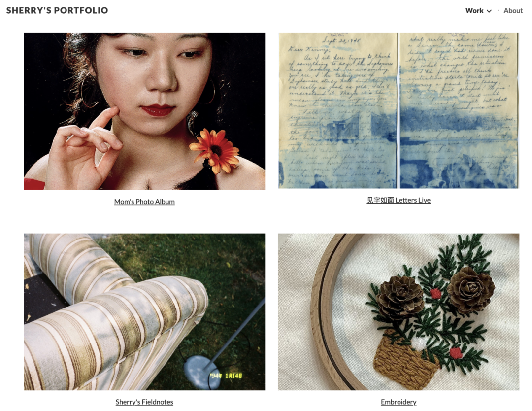Open the Work navigation menu
The height and width of the screenshot is (411, 532).
pyautogui.click(x=478, y=10)
